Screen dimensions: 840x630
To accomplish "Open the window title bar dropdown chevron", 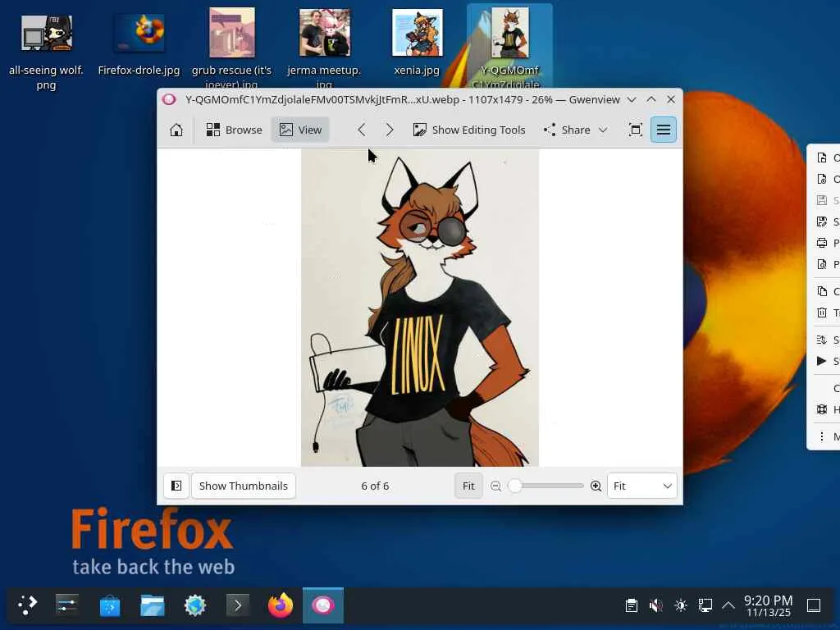I will [632, 99].
